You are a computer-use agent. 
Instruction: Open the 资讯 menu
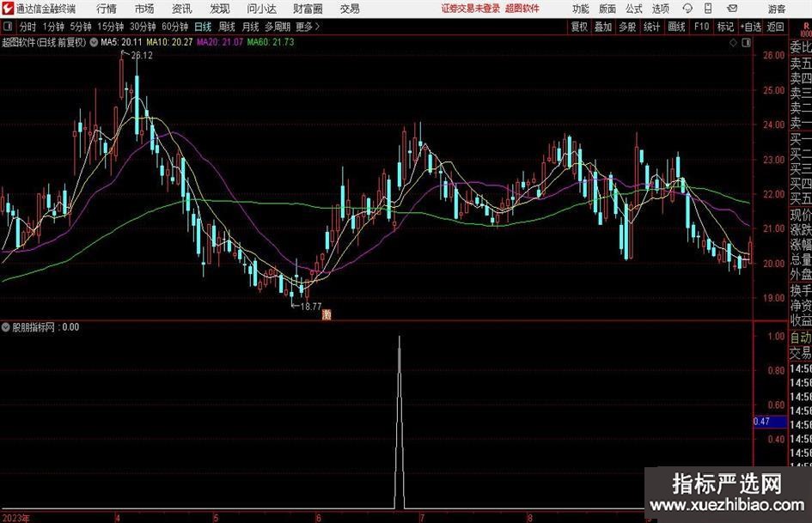182,9
